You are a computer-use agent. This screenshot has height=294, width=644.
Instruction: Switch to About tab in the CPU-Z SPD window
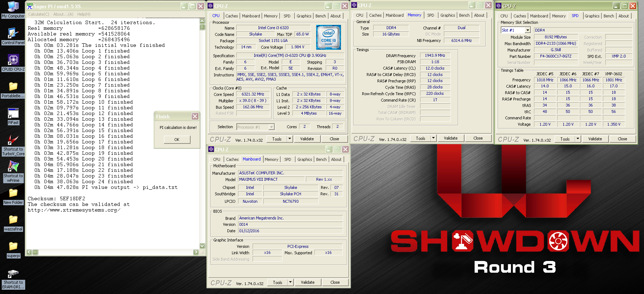(x=624, y=16)
